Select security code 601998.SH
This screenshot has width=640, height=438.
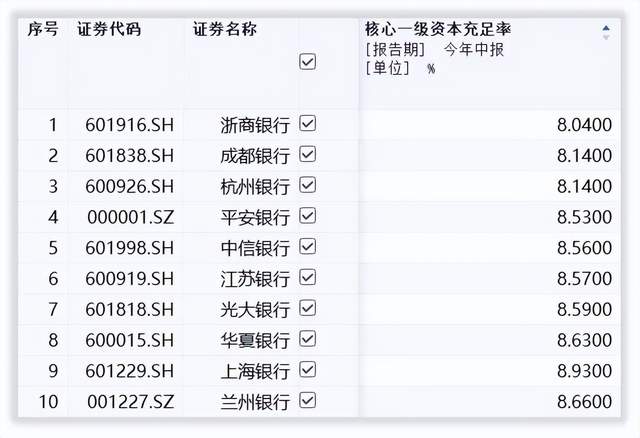130,248
